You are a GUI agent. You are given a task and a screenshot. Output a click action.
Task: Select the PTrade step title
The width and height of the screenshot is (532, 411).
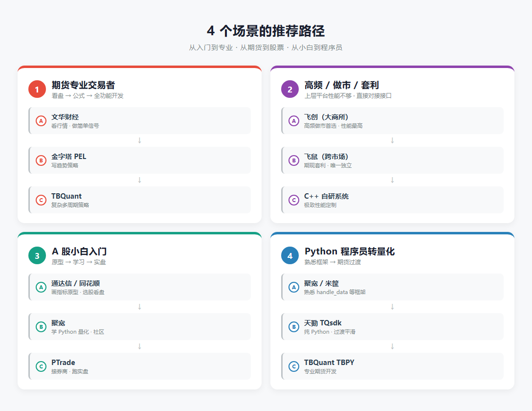63,363
